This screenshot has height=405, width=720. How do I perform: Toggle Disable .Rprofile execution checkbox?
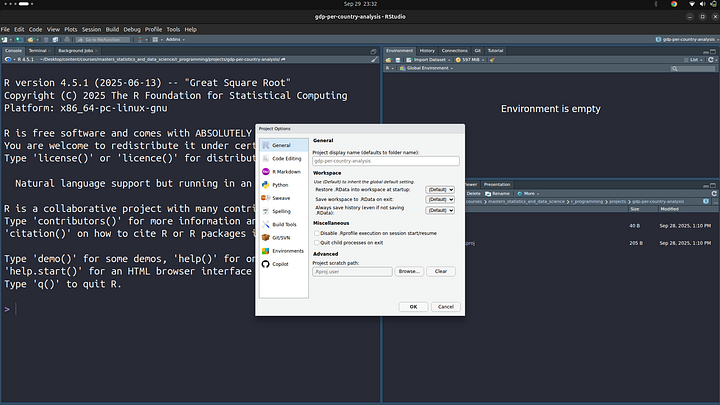click(x=317, y=233)
